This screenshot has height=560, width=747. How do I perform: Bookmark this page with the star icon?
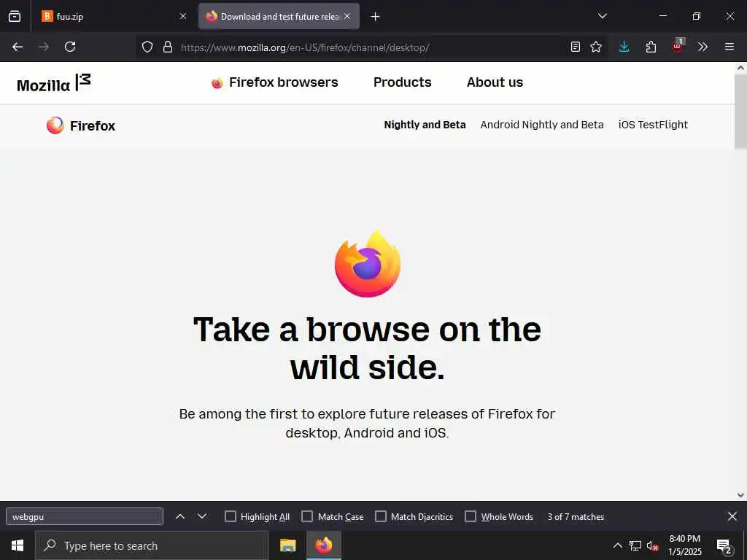point(596,47)
